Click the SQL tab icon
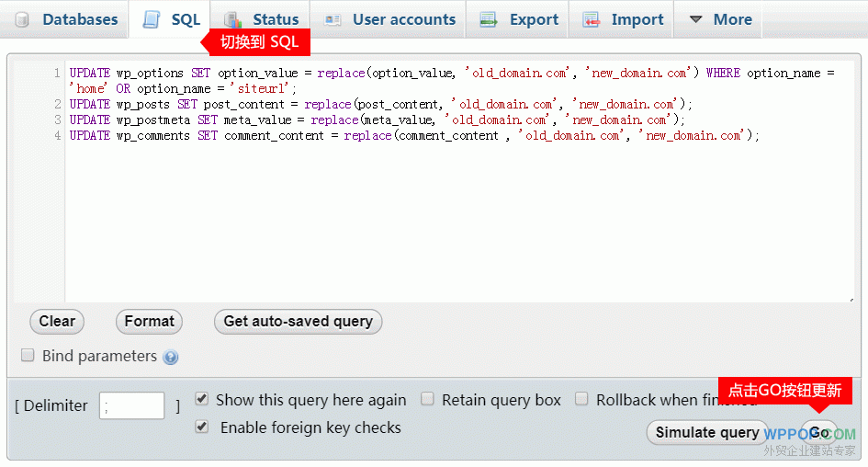The height and width of the screenshot is (467, 868). click(152, 19)
